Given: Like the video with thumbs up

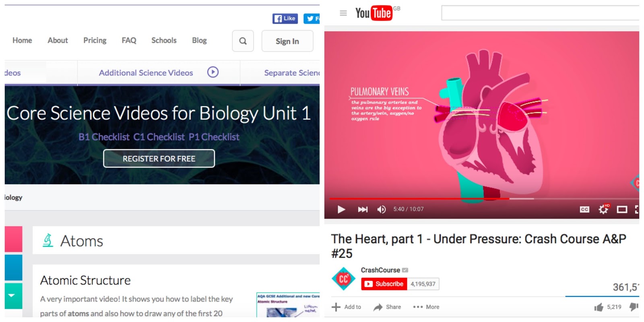Looking at the screenshot, I should 599,307.
